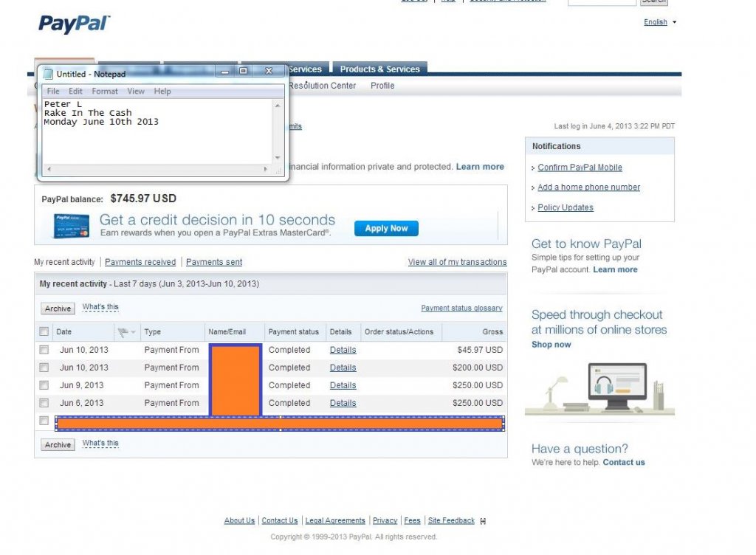Open the English language dropdown
This screenshot has width=756, height=555.
[x=659, y=22]
